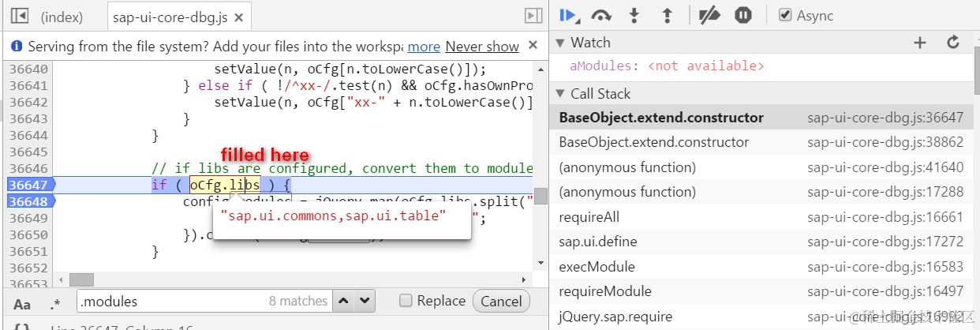The width and height of the screenshot is (980, 330).
Task: Click the aModules watch expression
Action: [x=668, y=66]
